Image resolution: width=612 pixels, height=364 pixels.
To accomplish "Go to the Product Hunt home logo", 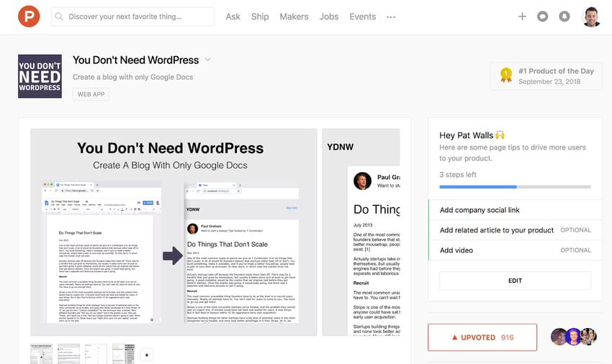I will 29,17.
